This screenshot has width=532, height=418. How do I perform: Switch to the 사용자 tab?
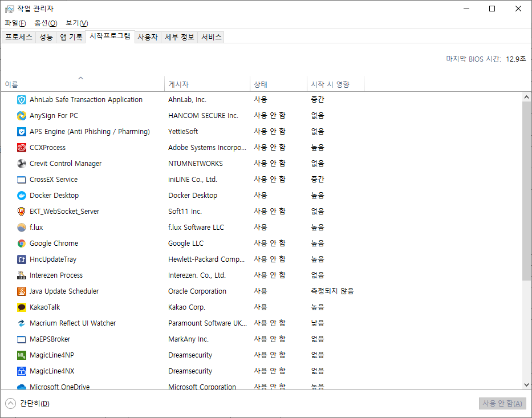148,37
